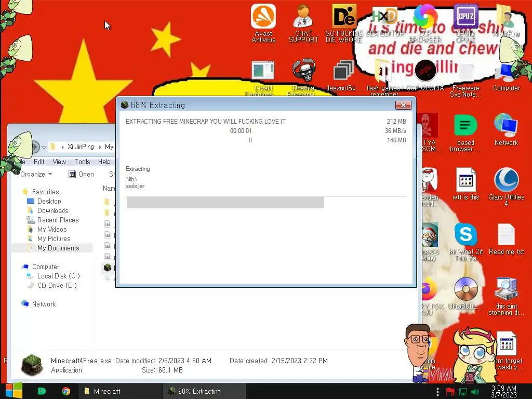This screenshot has width=532, height=399.
Task: Open the Tools menu in Explorer
Action: coord(82,162)
